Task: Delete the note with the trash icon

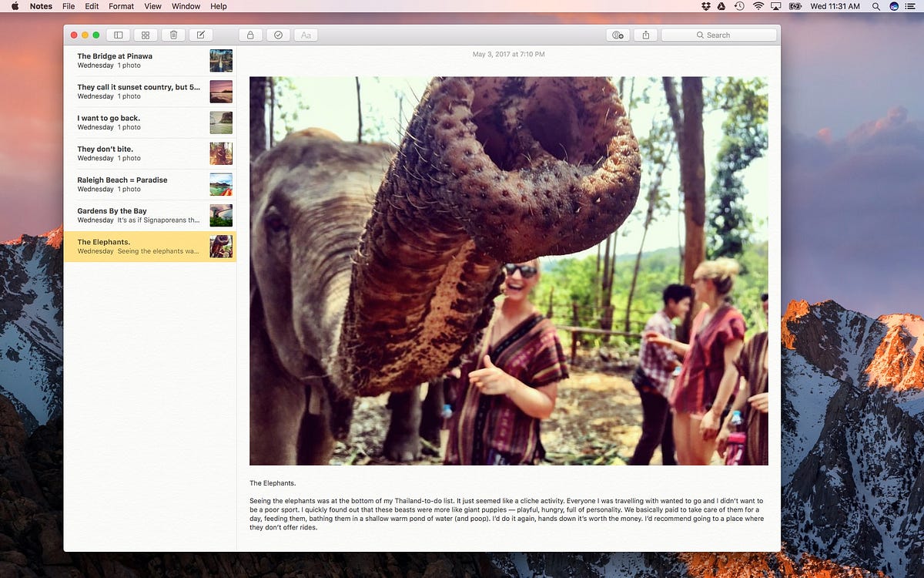Action: point(173,35)
